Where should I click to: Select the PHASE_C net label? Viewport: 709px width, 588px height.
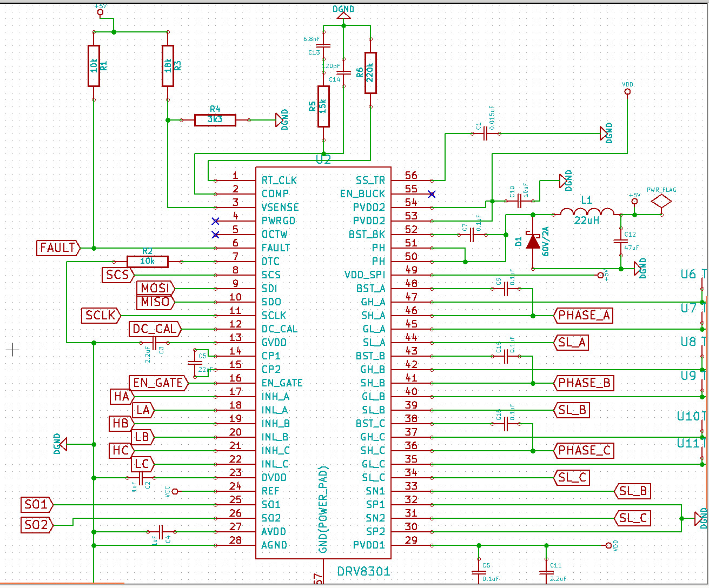[584, 451]
